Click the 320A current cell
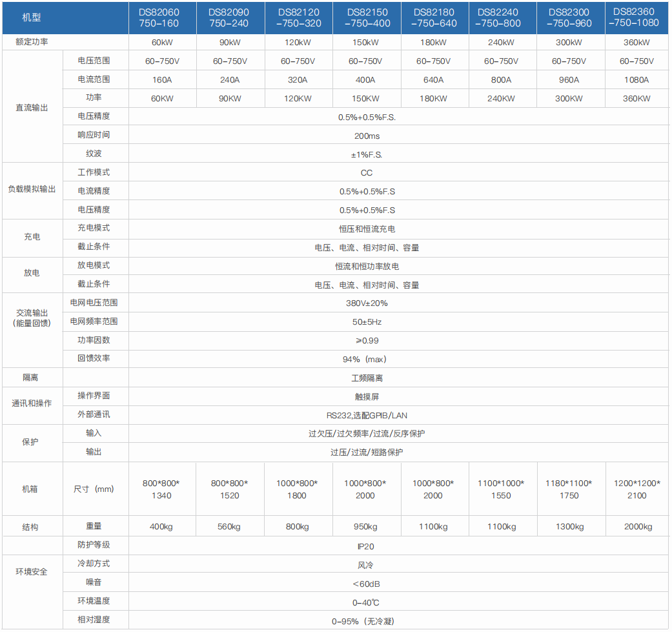 click(x=298, y=79)
